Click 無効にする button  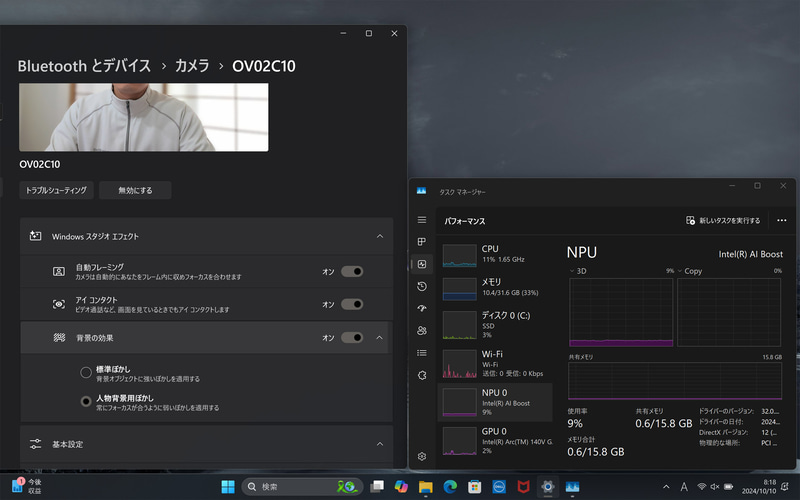click(135, 190)
